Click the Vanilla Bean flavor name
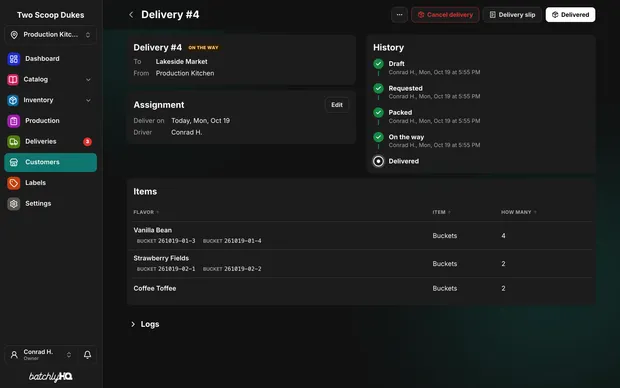 153,230
